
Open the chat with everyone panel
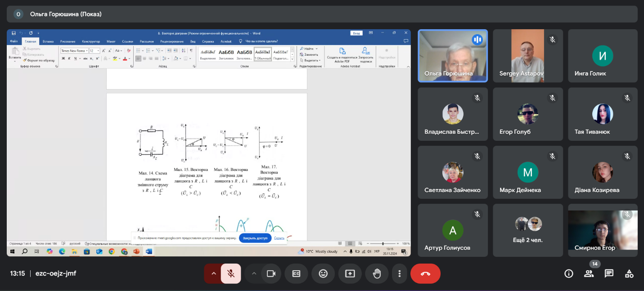(609, 273)
